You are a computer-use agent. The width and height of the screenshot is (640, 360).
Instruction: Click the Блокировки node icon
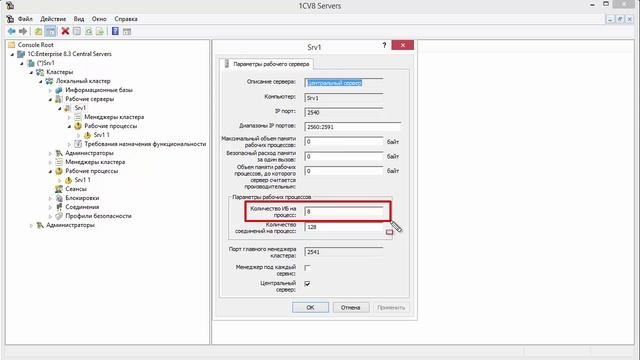pyautogui.click(x=59, y=198)
